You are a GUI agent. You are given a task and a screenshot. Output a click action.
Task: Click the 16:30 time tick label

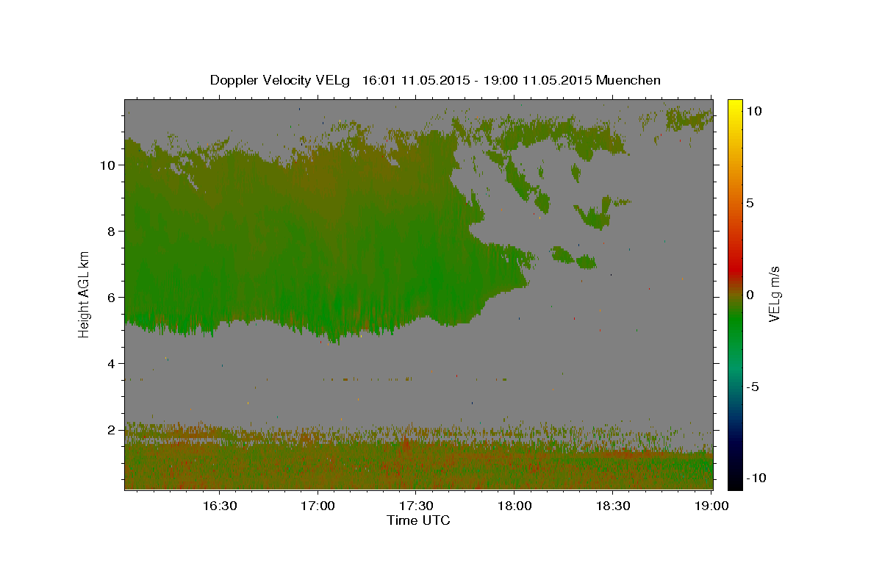coord(219,506)
